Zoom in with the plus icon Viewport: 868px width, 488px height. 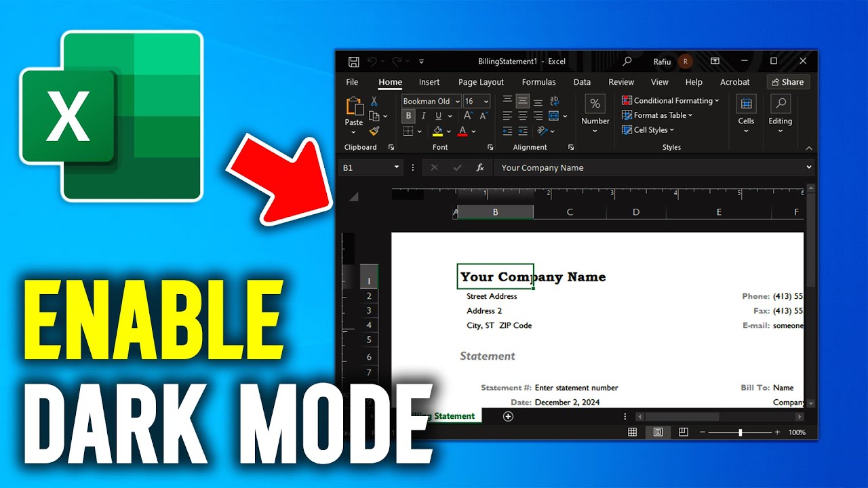coord(778,432)
